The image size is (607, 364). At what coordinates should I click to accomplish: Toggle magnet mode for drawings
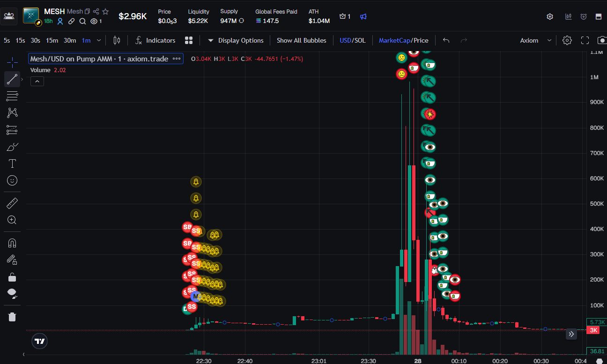pos(12,243)
